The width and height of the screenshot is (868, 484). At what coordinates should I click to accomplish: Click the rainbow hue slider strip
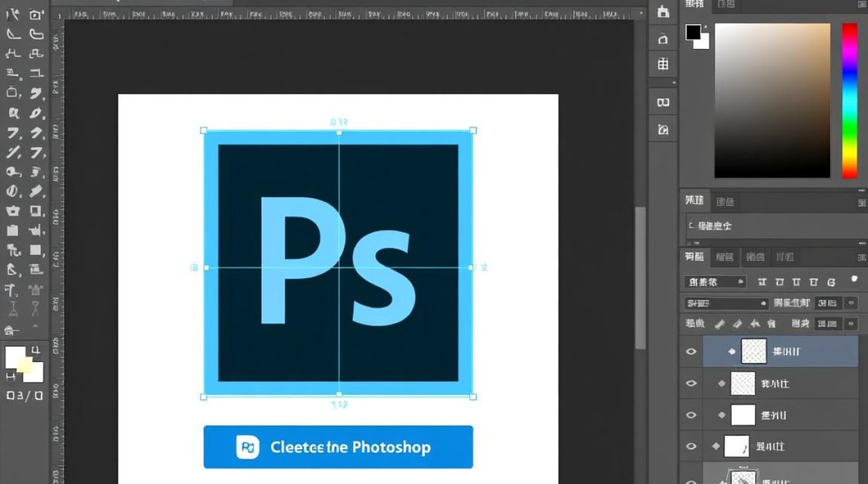(x=849, y=100)
